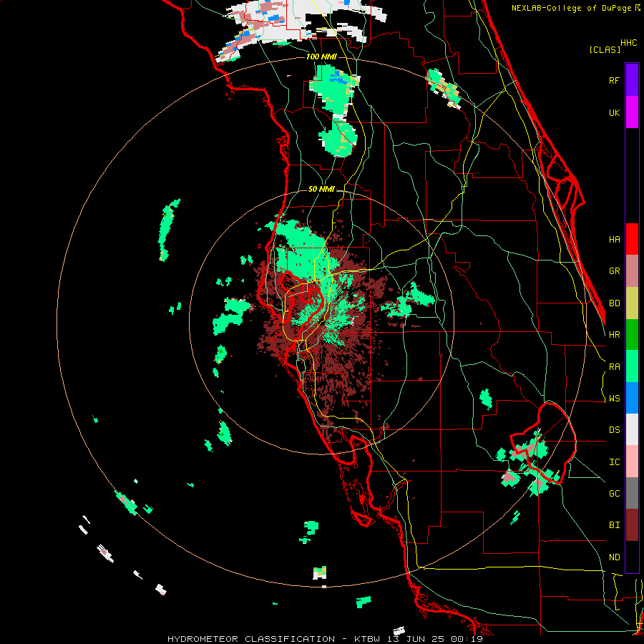Click the GR legend label
The image size is (644, 644).
click(614, 271)
